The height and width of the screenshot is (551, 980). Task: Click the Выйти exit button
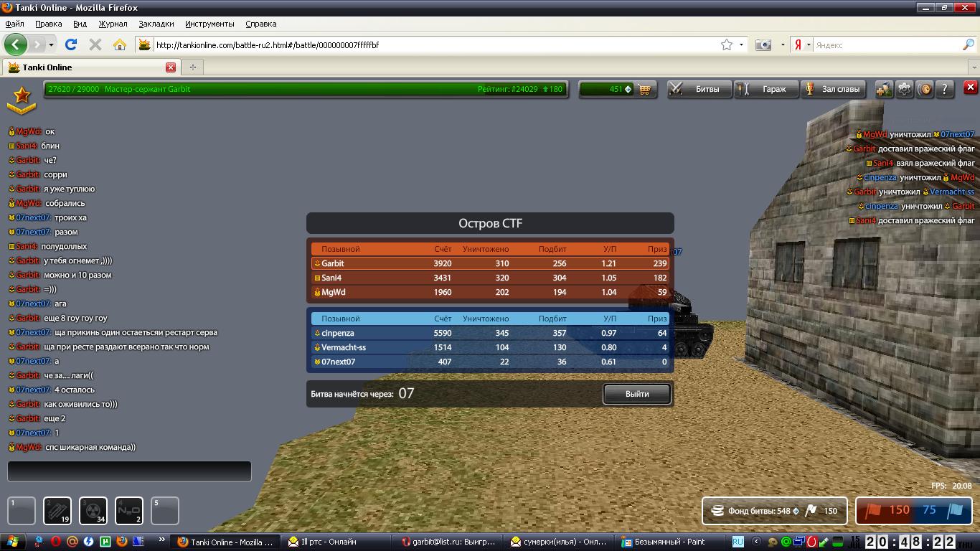pyautogui.click(x=637, y=394)
